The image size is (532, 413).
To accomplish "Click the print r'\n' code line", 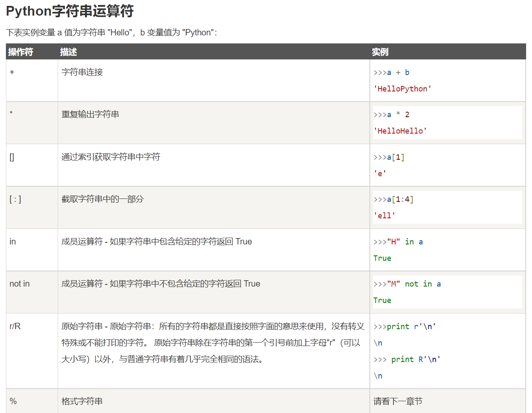I will 404,326.
